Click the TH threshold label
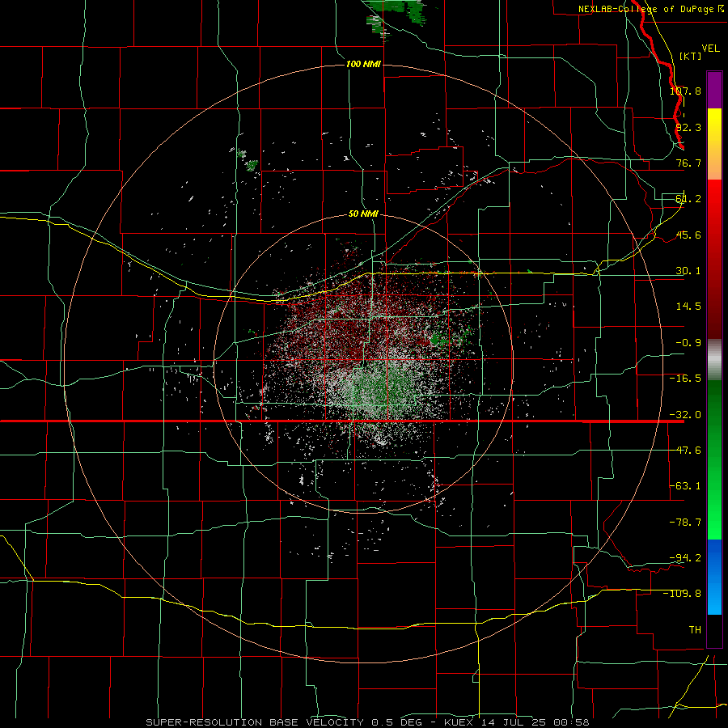This screenshot has height=728, width=728. pos(695,630)
